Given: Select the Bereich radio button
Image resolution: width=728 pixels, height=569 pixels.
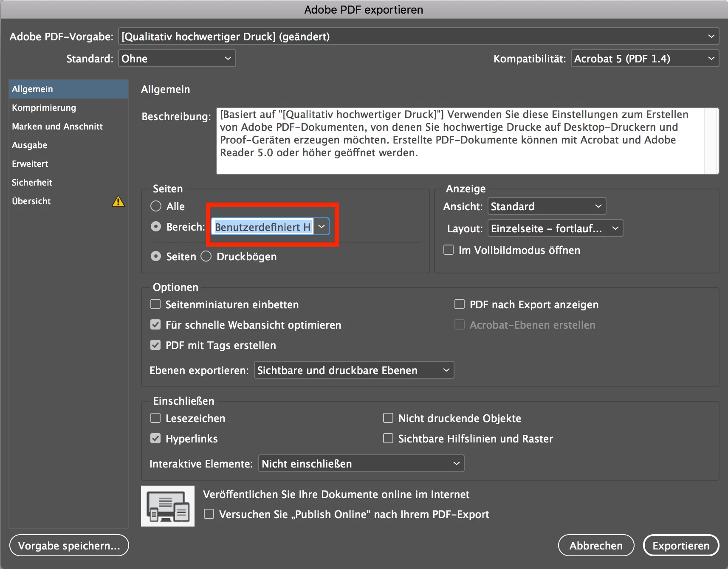Looking at the screenshot, I should pos(156,227).
